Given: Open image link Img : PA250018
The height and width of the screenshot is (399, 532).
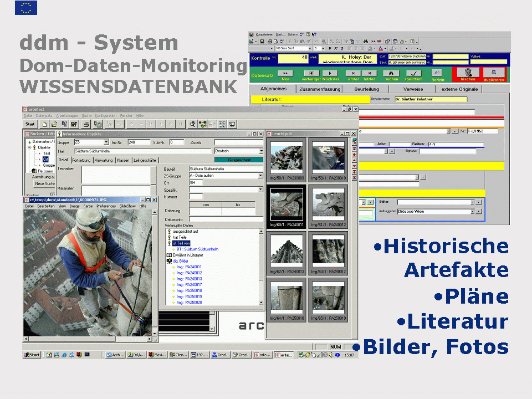Looking at the screenshot, I should [x=189, y=290].
